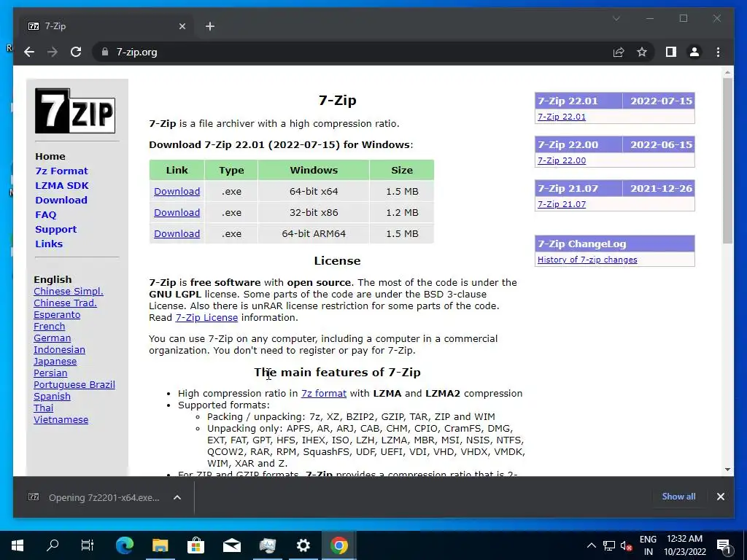
Task: Open the 7z format link in features
Action: click(323, 393)
